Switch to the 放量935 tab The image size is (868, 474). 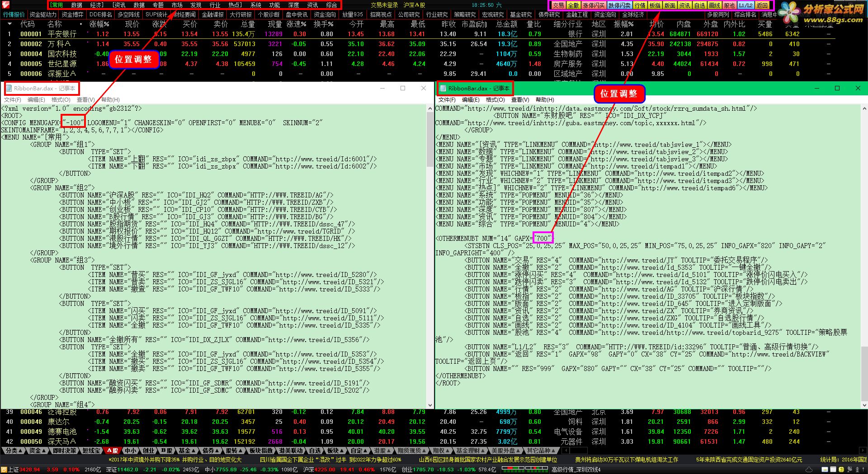tap(353, 14)
